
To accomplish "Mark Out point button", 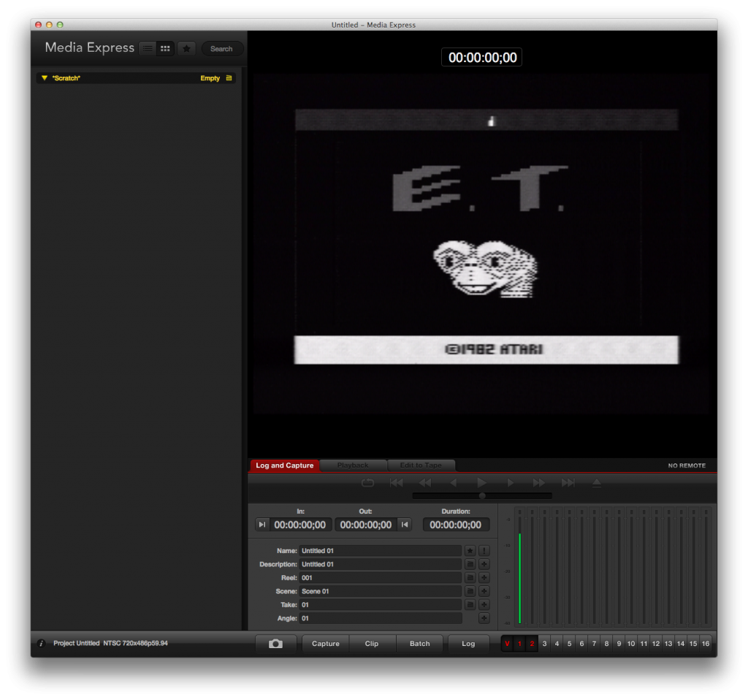I will (x=405, y=525).
